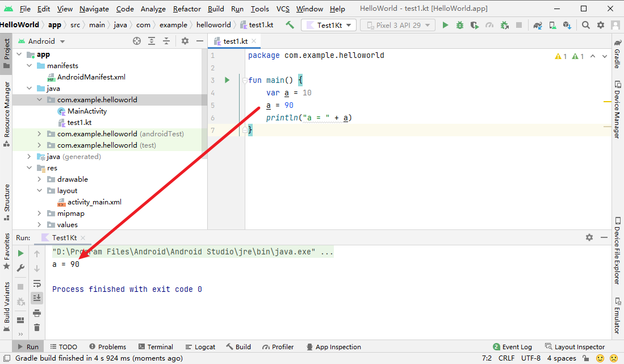
Task: Select opened file locate target icon
Action: pyautogui.click(x=137, y=41)
